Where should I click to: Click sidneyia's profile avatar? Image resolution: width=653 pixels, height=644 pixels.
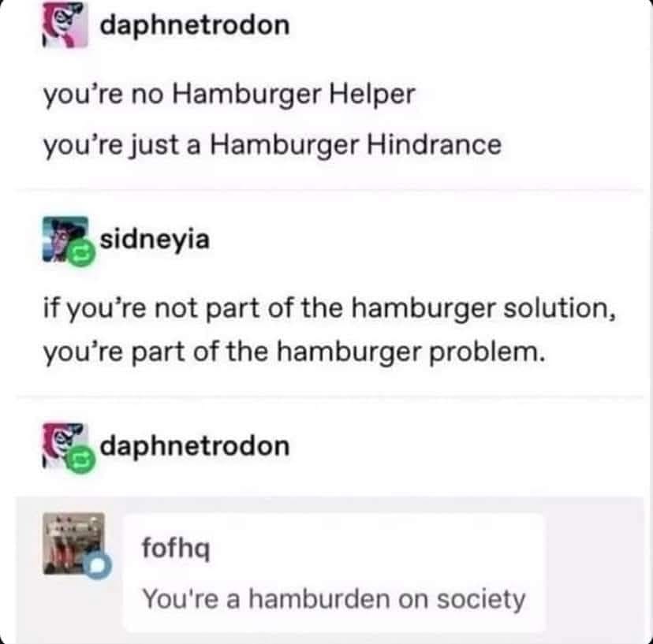click(x=65, y=239)
